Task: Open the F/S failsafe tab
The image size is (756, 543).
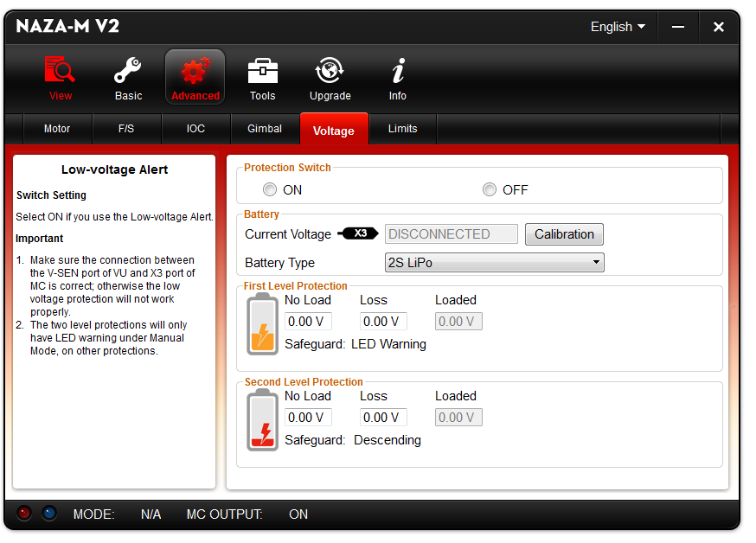Action: [126, 129]
